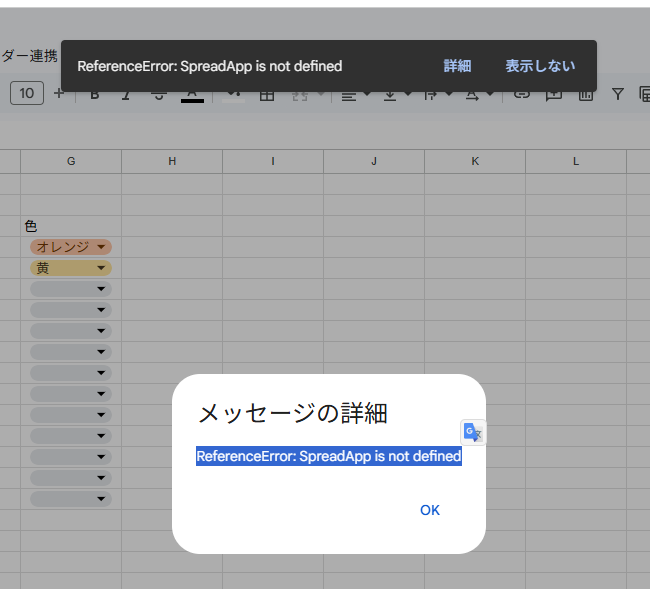Click 詳細 in the error notification
The width and height of the screenshot is (650, 589).
pos(457,66)
